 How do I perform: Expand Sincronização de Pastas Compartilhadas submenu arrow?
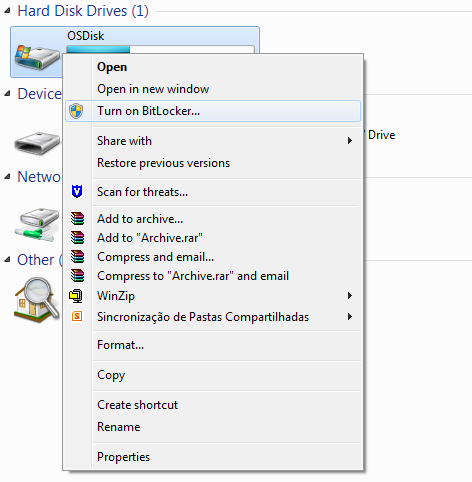(349, 316)
